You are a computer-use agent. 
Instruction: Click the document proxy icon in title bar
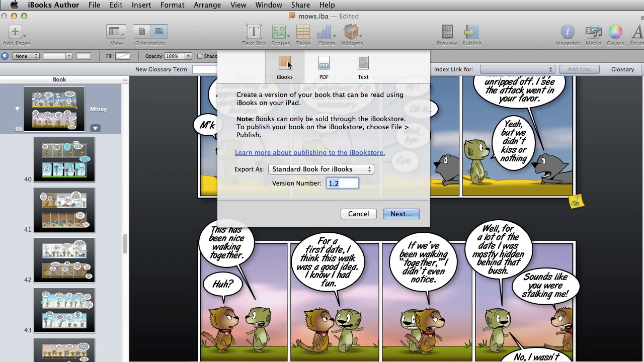coord(292,16)
